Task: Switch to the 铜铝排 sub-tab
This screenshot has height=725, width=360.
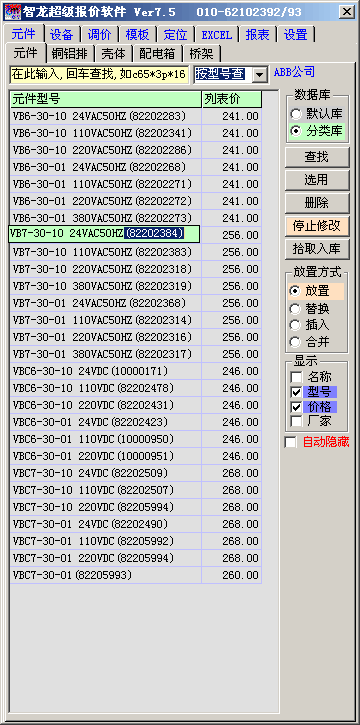Action: (69, 54)
